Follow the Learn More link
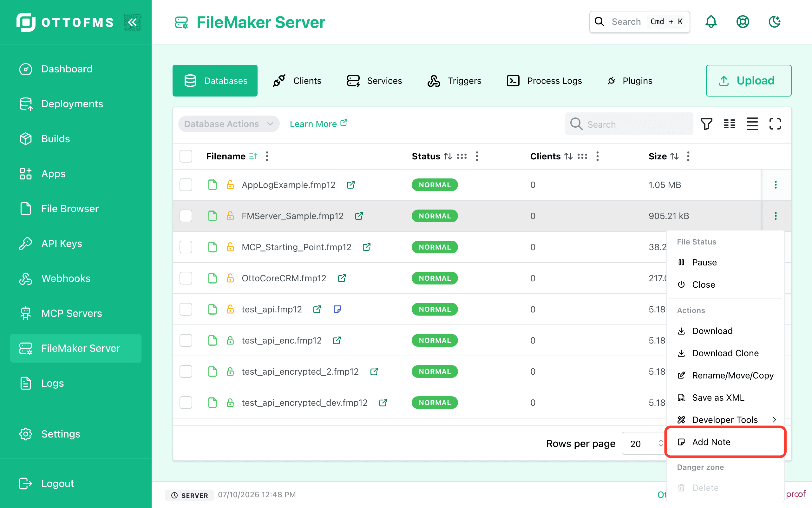The width and height of the screenshot is (812, 508). (318, 124)
